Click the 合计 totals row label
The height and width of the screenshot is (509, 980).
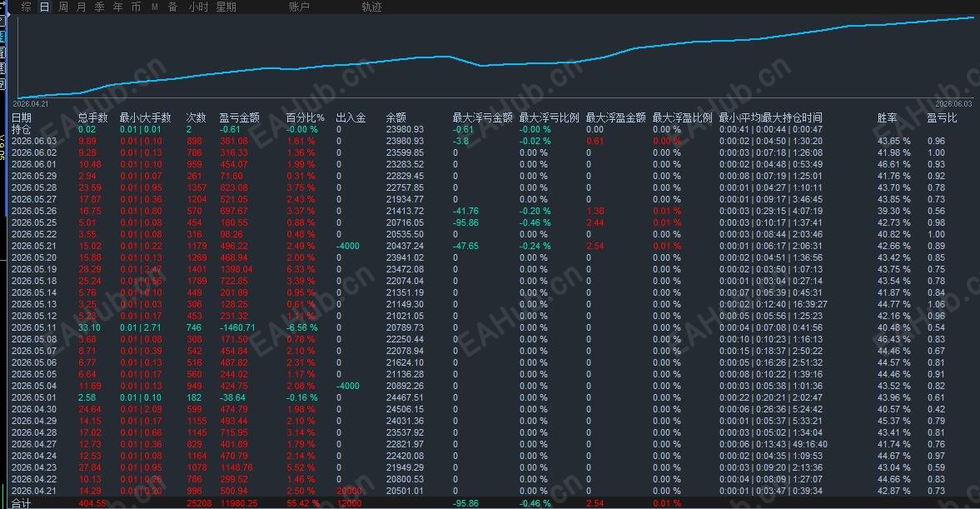pos(21,503)
